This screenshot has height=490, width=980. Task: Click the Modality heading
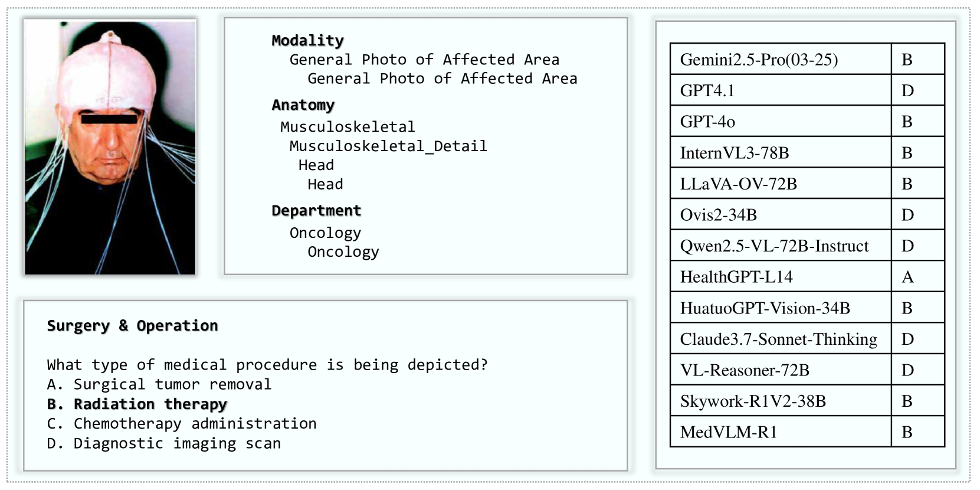(307, 40)
